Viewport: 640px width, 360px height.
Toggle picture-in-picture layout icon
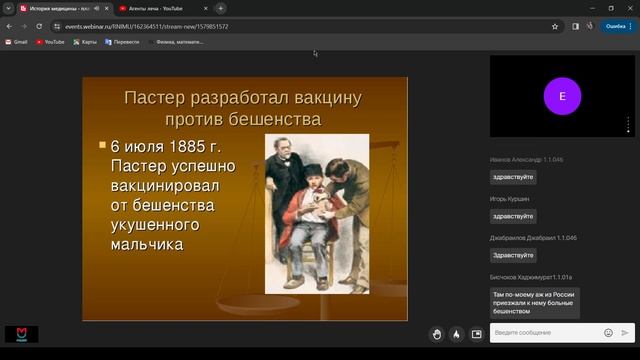click(476, 334)
